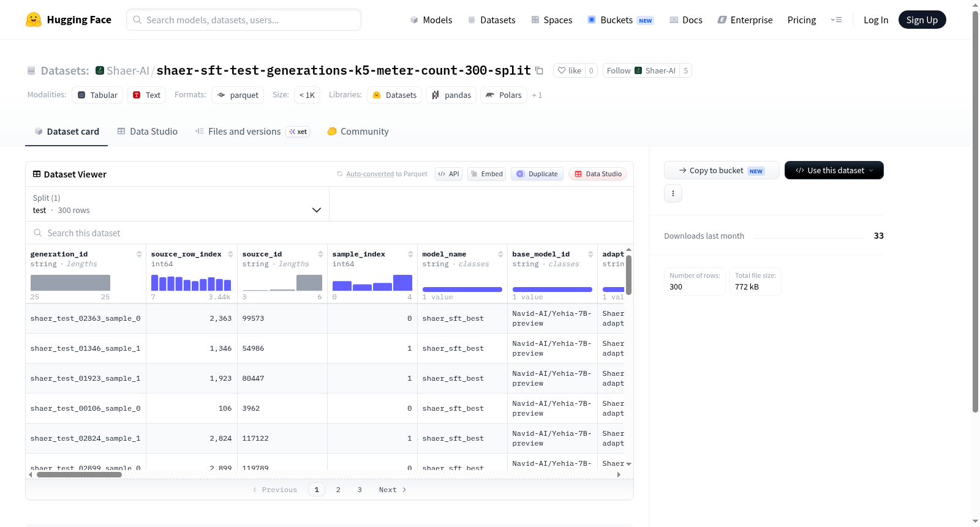Open Buckets in top navigation
This screenshot has height=527, width=980.
click(620, 20)
